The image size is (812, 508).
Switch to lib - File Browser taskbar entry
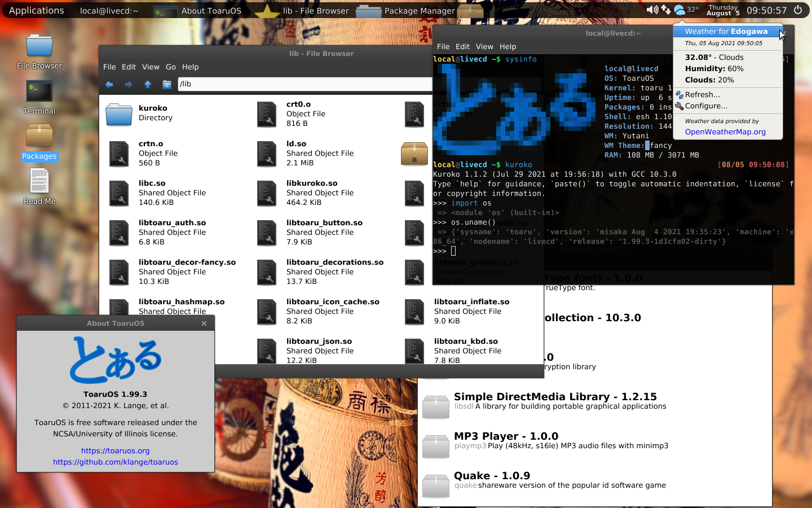tap(302, 10)
